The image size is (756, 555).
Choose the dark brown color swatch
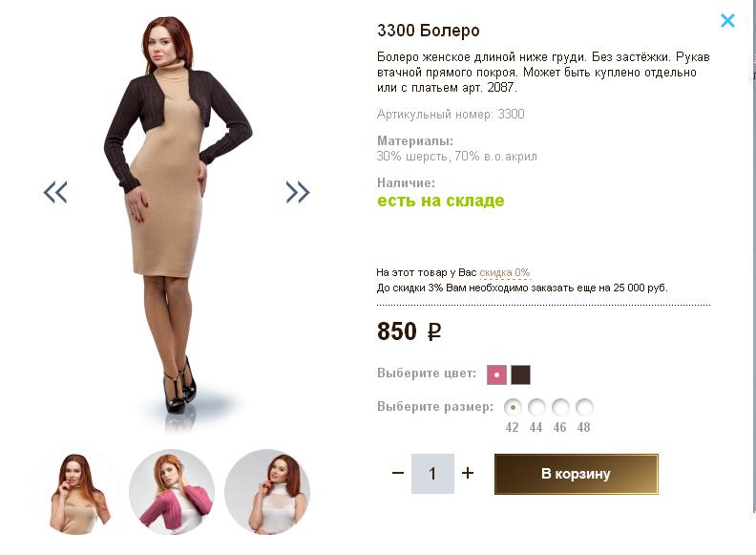520,374
